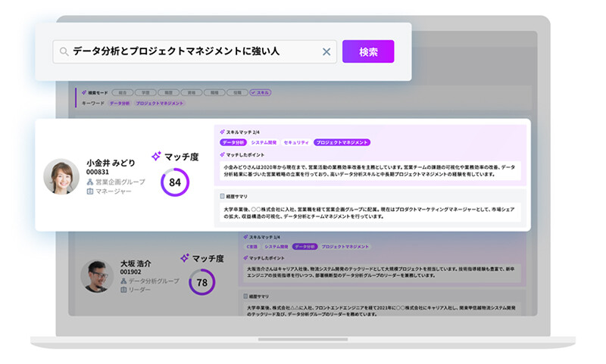Click 小金井's システム開発 skill tag

pos(264,142)
